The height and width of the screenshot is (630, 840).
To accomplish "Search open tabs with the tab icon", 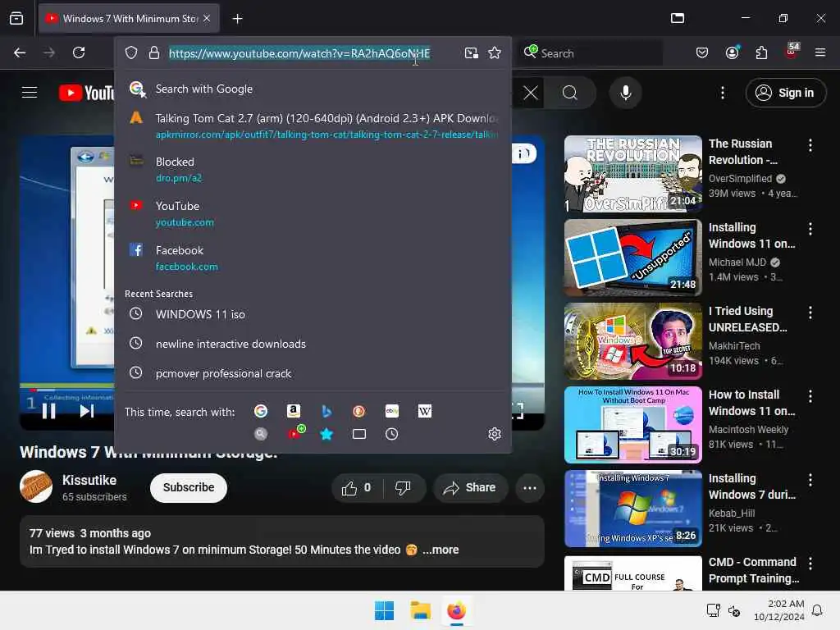I will (x=359, y=434).
